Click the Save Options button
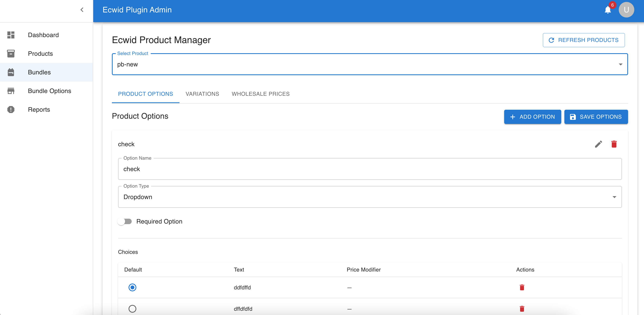Image resolution: width=644 pixels, height=315 pixels. pos(596,117)
